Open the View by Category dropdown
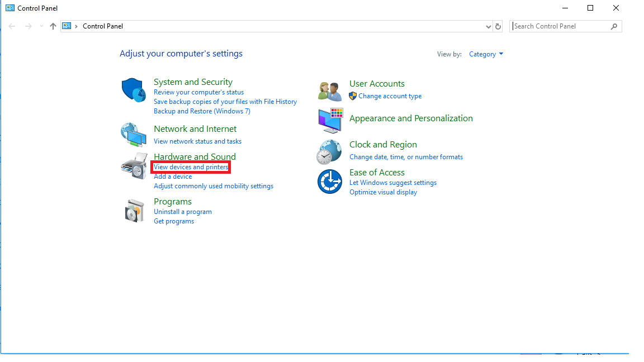Viewport: 644px width, 362px height. (x=486, y=54)
